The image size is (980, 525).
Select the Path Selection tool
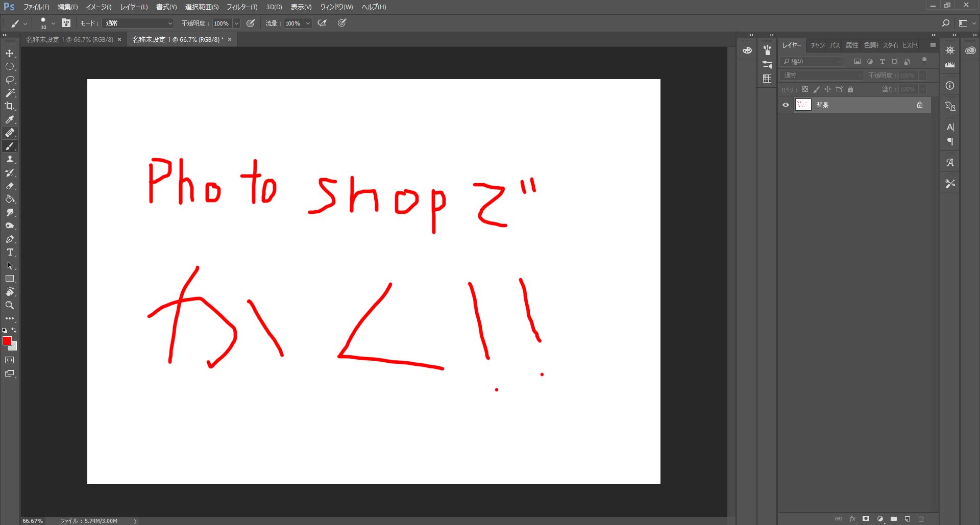(10, 266)
